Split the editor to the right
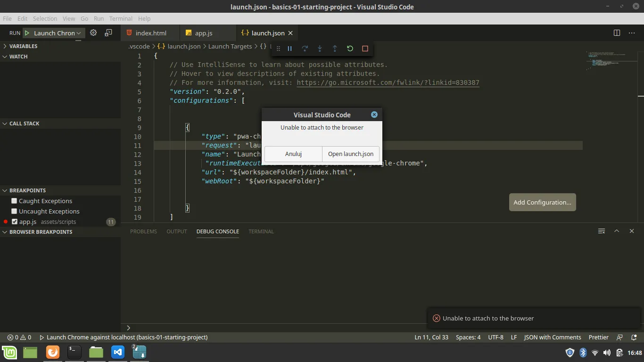 point(617,33)
